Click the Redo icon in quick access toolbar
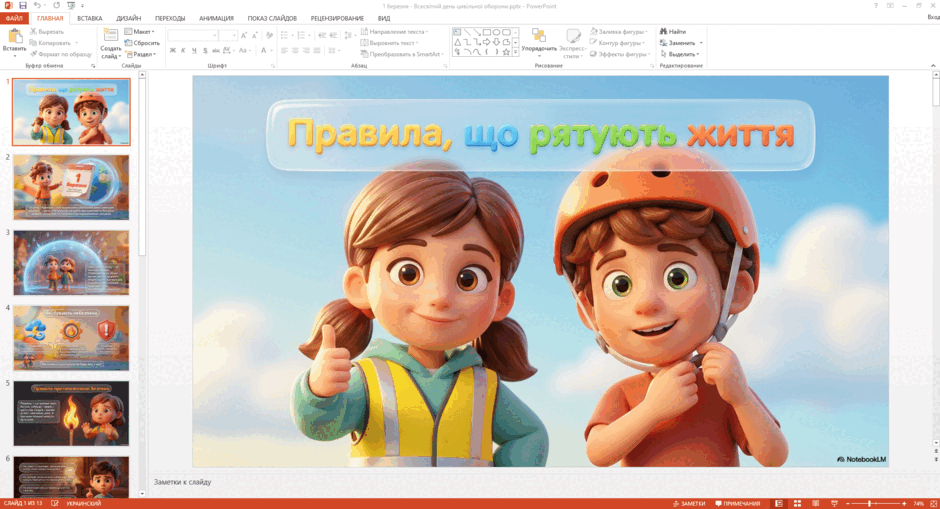 click(56, 5)
